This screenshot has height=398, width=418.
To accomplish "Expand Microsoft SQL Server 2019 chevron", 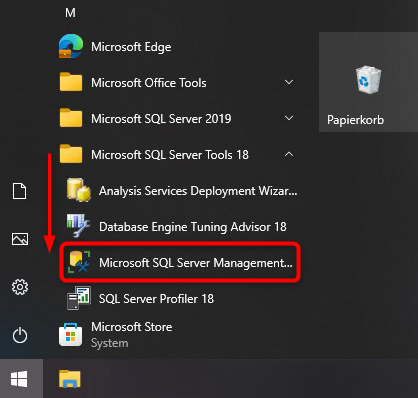I will coord(289,118).
